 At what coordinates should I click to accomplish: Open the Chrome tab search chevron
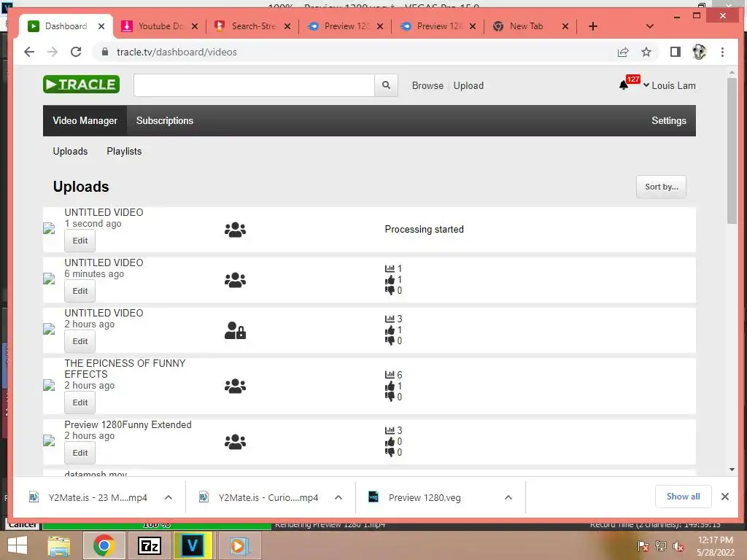click(x=649, y=26)
